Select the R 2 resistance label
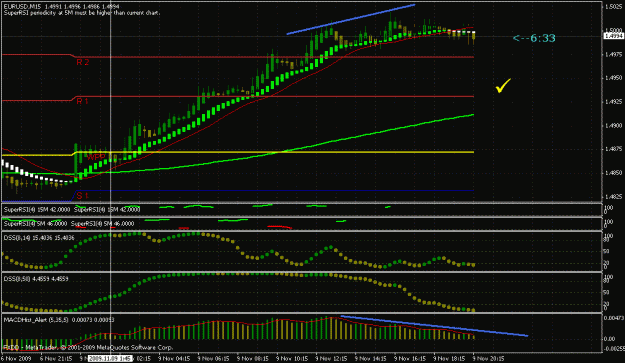Viewport: 625px width, 363px height. point(83,62)
